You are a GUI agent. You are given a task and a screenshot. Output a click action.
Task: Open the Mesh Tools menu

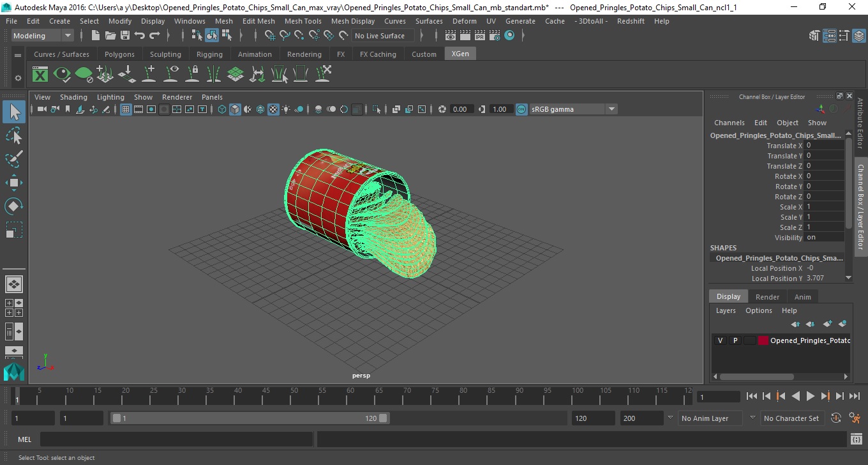coord(303,21)
